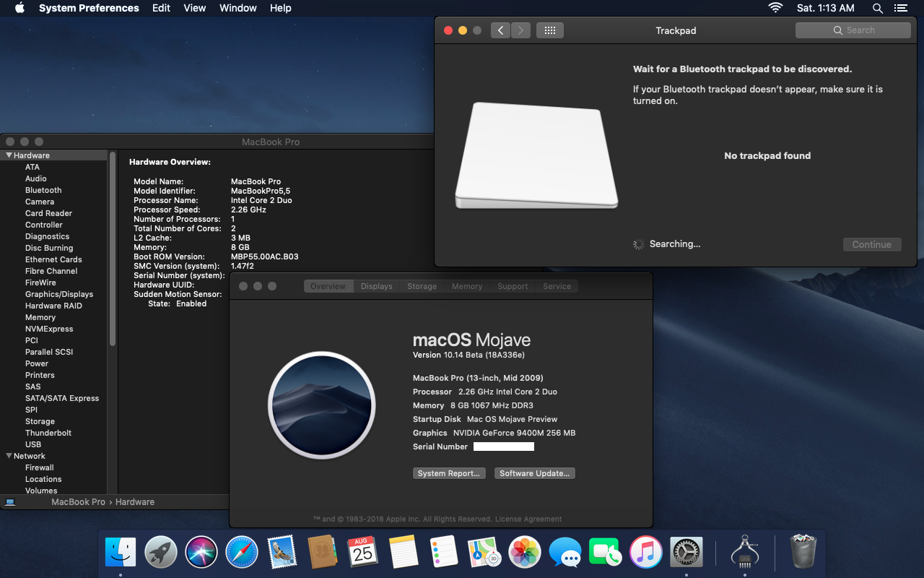Image resolution: width=924 pixels, height=578 pixels.
Task: Select Audio in Hardware list
Action: tap(36, 178)
